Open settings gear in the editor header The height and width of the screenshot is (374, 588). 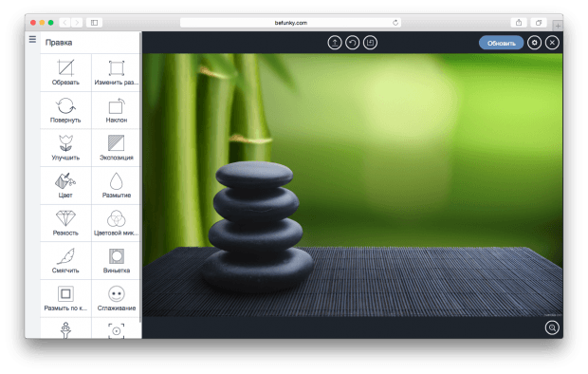pos(534,43)
